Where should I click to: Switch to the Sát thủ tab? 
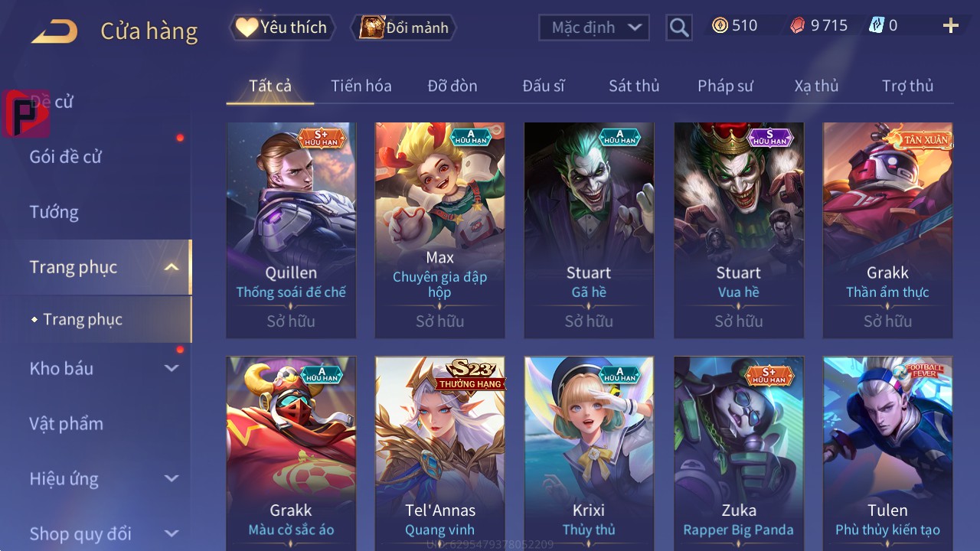tap(634, 86)
